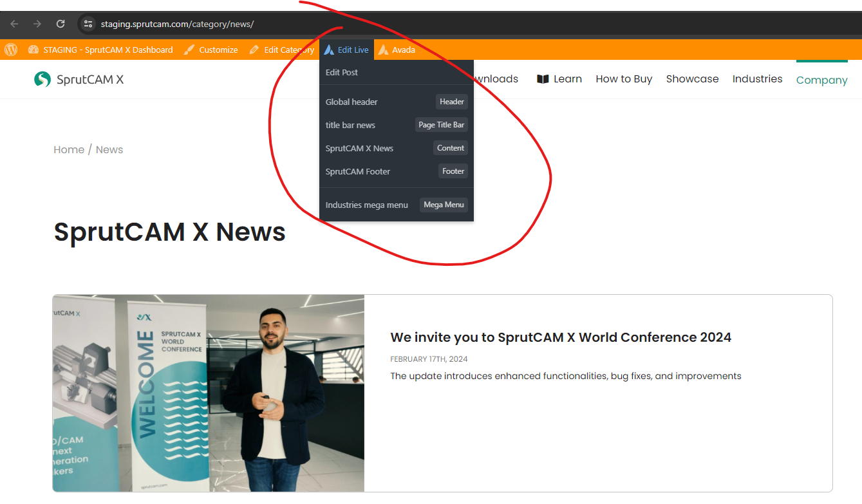Select SprutCAM X News menu entry
The image size is (862, 504).
pyautogui.click(x=359, y=148)
